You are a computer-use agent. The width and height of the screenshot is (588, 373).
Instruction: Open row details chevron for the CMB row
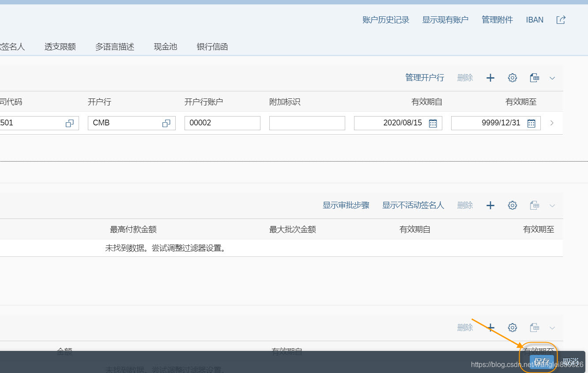pyautogui.click(x=552, y=123)
